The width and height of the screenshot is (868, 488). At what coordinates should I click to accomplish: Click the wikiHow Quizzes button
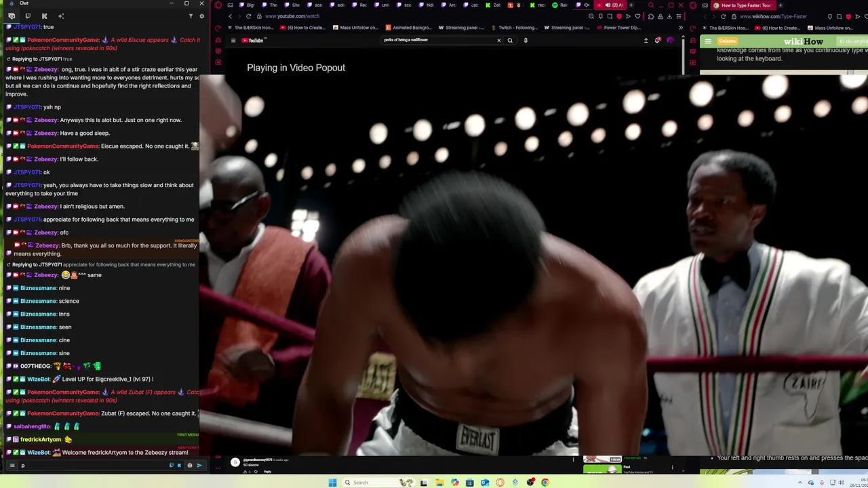coord(728,41)
